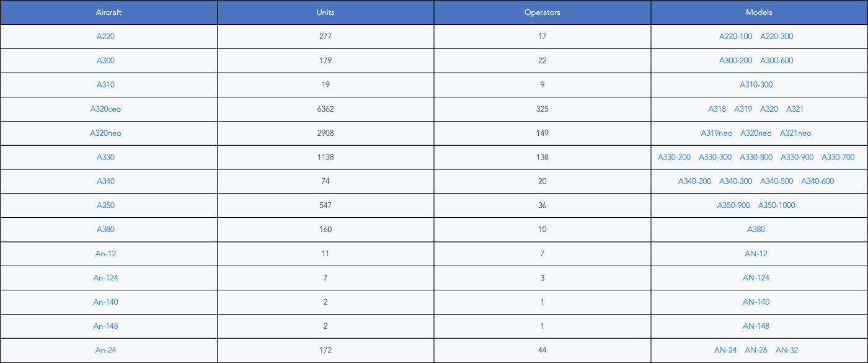Open the A318 model link
This screenshot has width=868, height=363.
pyautogui.click(x=717, y=109)
